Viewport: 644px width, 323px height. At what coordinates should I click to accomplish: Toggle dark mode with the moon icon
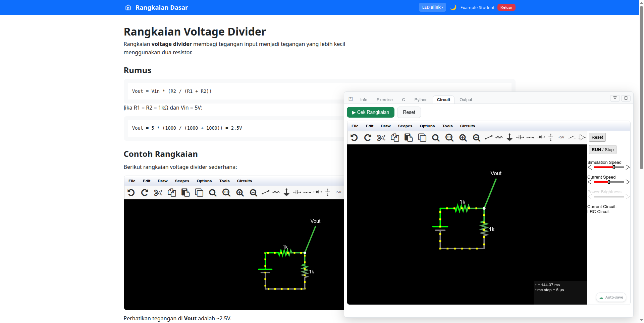(x=453, y=7)
